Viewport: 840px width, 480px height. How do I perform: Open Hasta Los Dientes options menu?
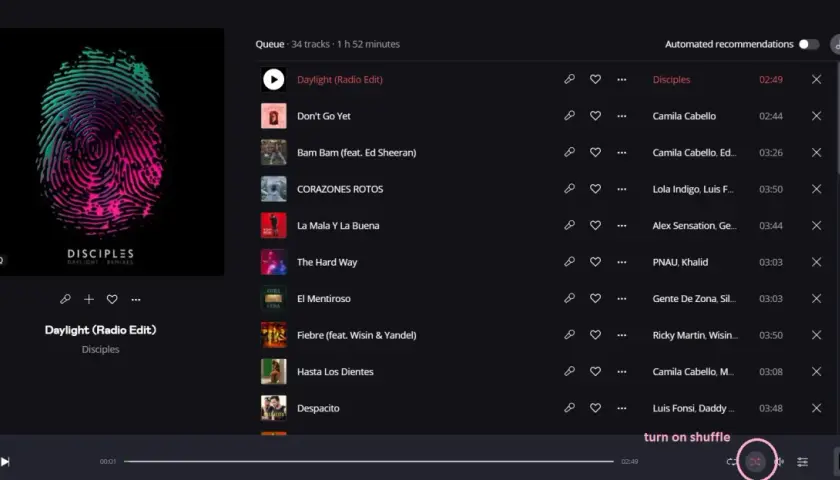tap(621, 371)
